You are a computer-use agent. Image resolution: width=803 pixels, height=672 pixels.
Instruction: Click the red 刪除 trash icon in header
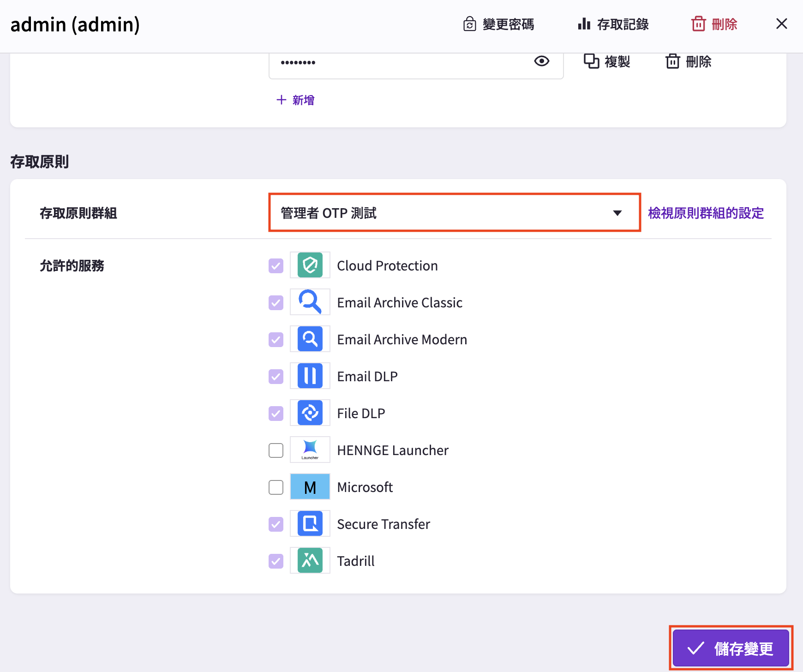pyautogui.click(x=698, y=24)
